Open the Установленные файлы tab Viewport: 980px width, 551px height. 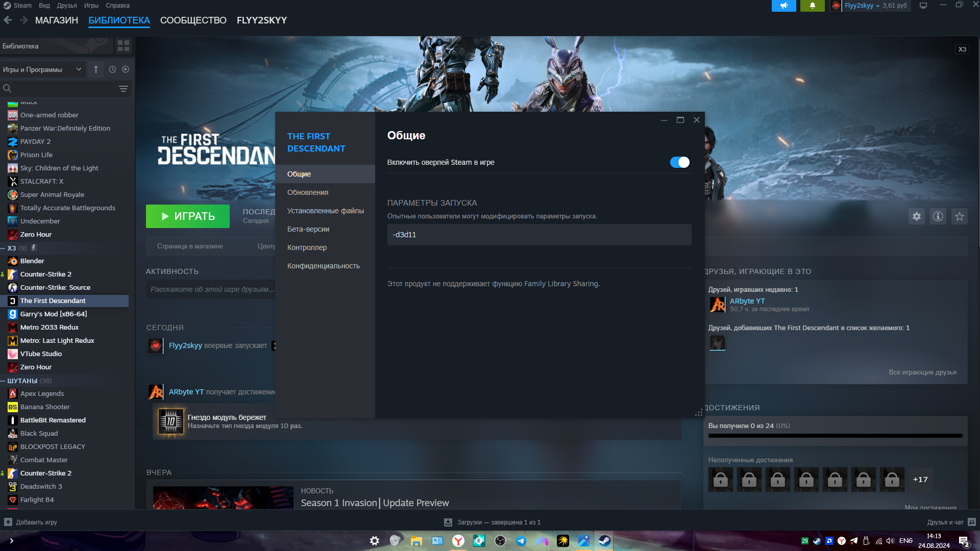pyautogui.click(x=325, y=211)
